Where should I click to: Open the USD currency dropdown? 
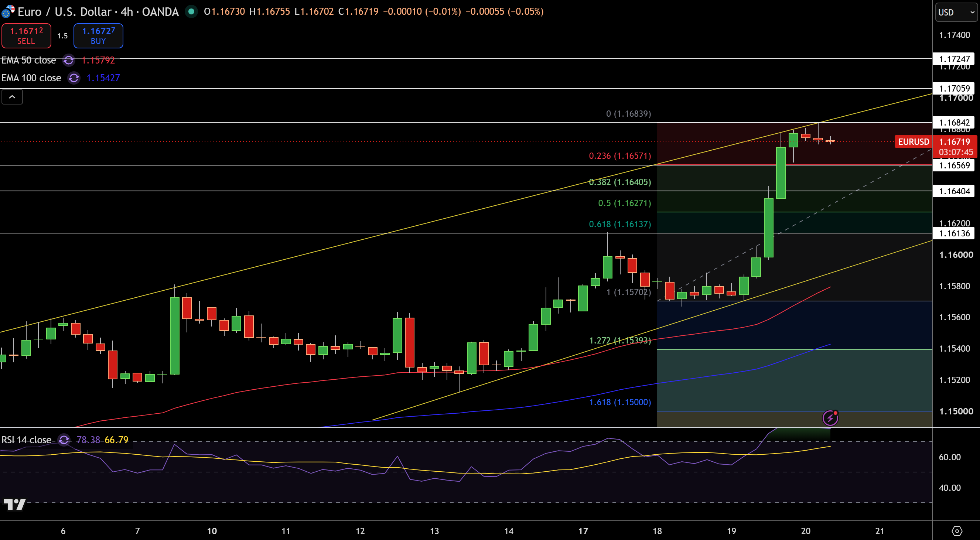(956, 12)
